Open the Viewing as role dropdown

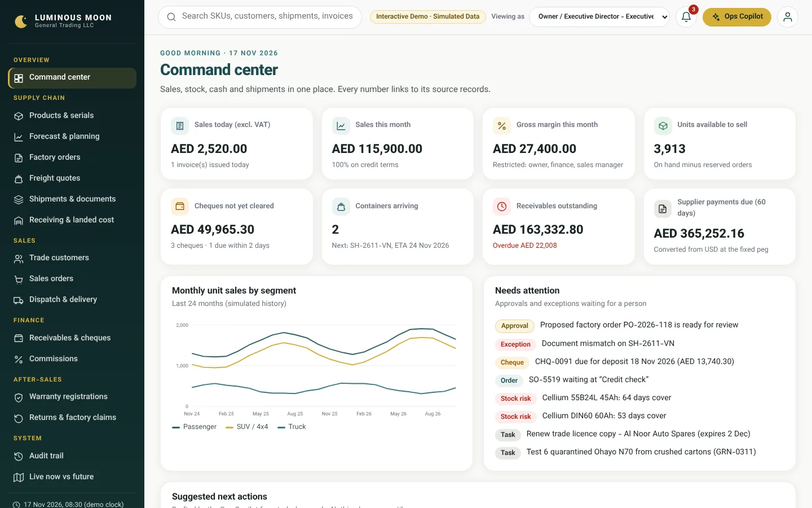point(599,17)
